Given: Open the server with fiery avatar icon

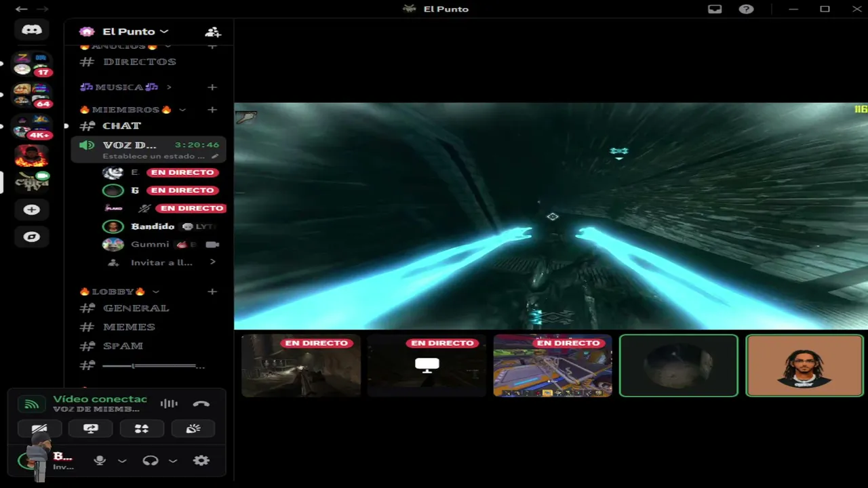Looking at the screenshot, I should click(31, 156).
